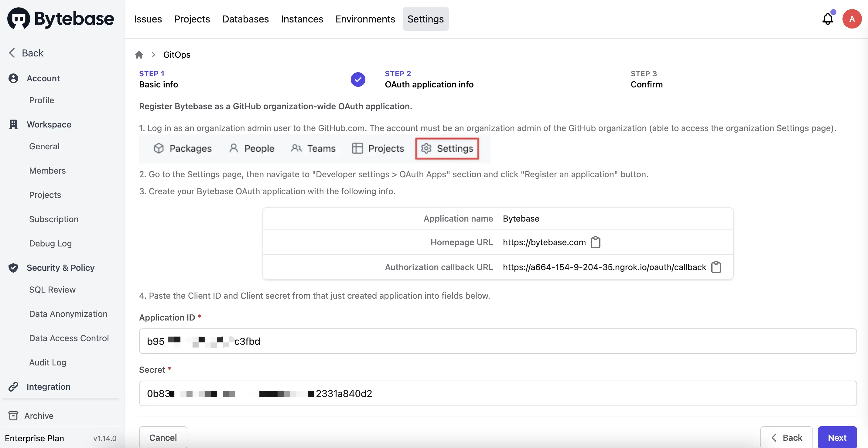Screen dimensions: 868x448
Task: Open the account avatar menu
Action: pos(852,19)
